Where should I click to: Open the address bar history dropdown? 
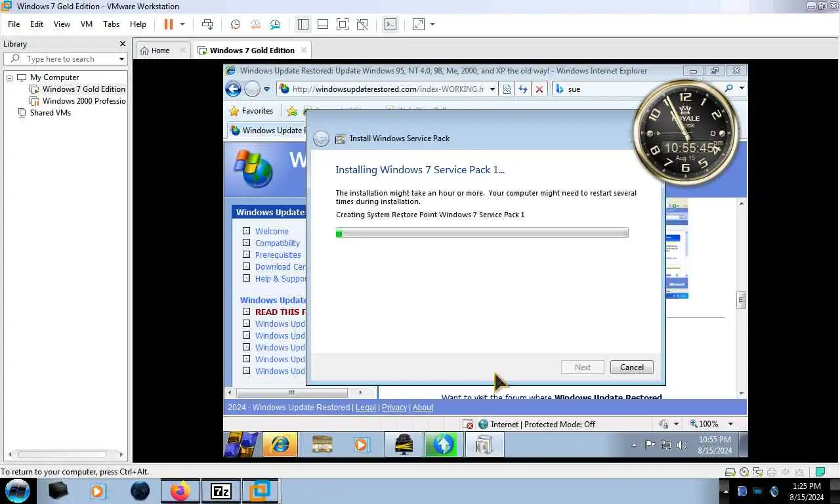tap(492, 89)
